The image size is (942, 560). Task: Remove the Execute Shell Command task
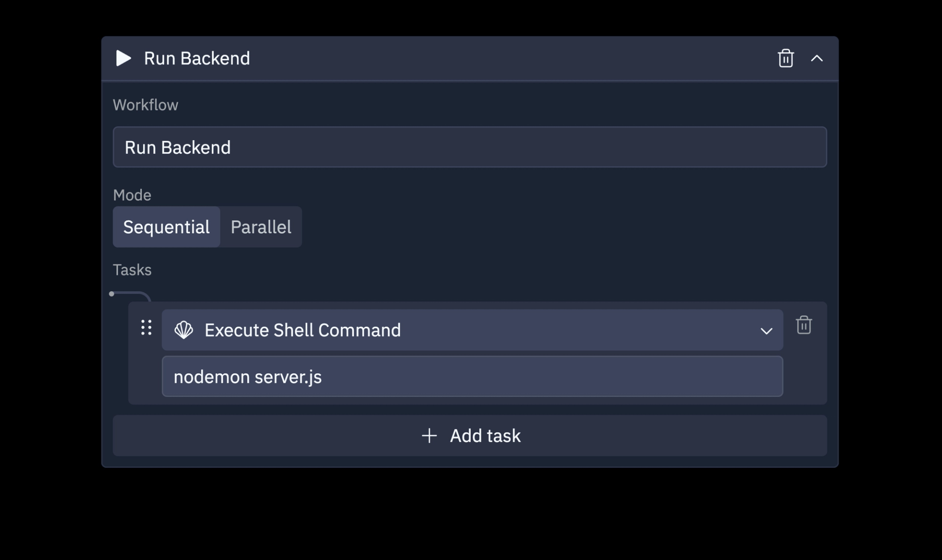pos(804,325)
